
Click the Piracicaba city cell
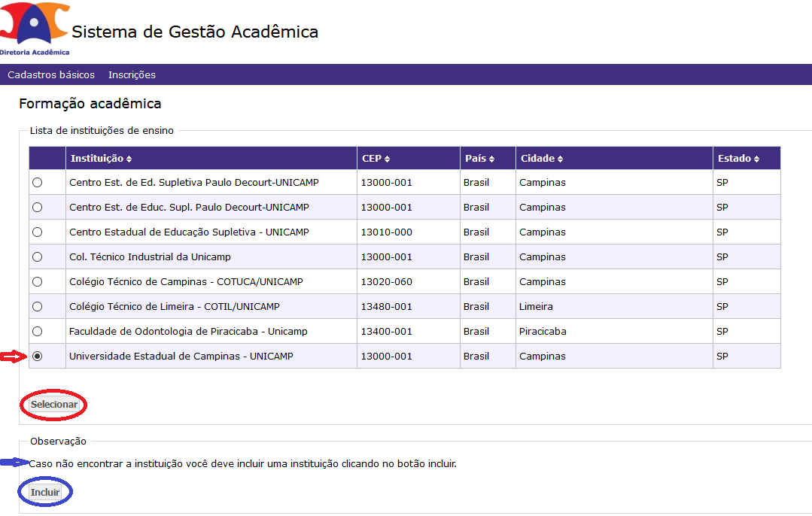[x=614, y=332]
